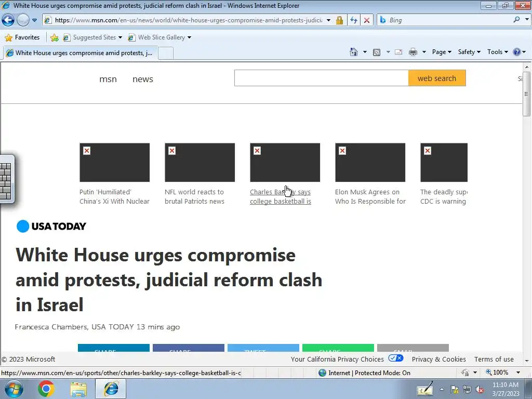Click Internet Explorer taskbar button
532x399 pixels.
[x=111, y=389]
